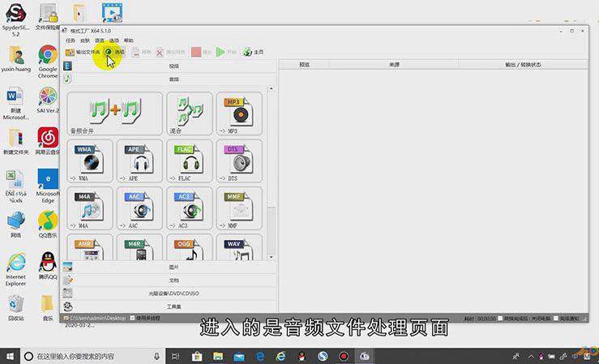
Task: Click the Format Factory taskbar icon
Action: (364, 357)
